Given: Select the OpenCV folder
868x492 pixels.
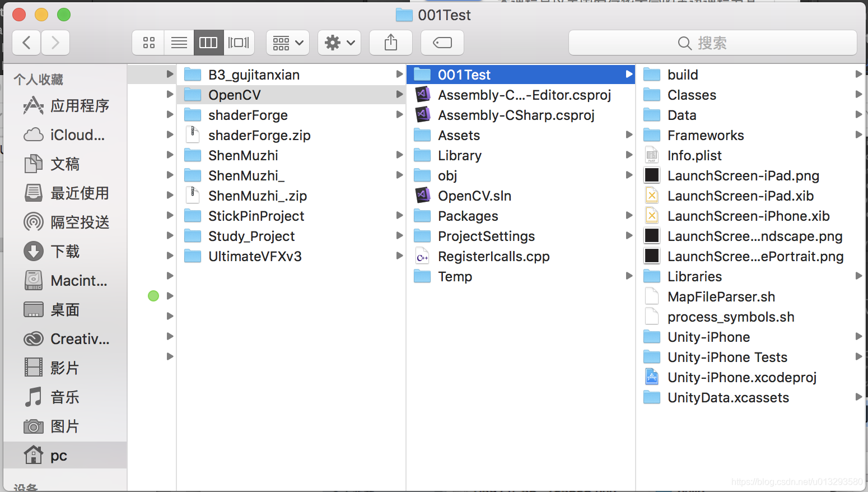Looking at the screenshot, I should [x=291, y=95].
